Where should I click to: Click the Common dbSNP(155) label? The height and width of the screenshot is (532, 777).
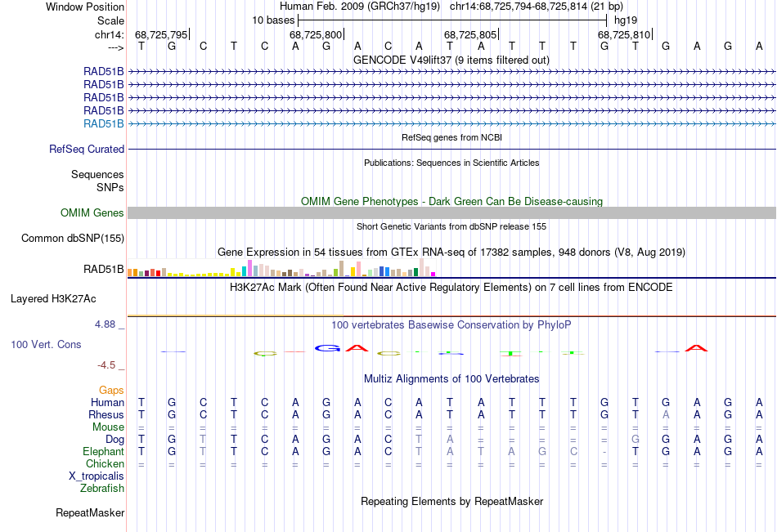pos(72,239)
